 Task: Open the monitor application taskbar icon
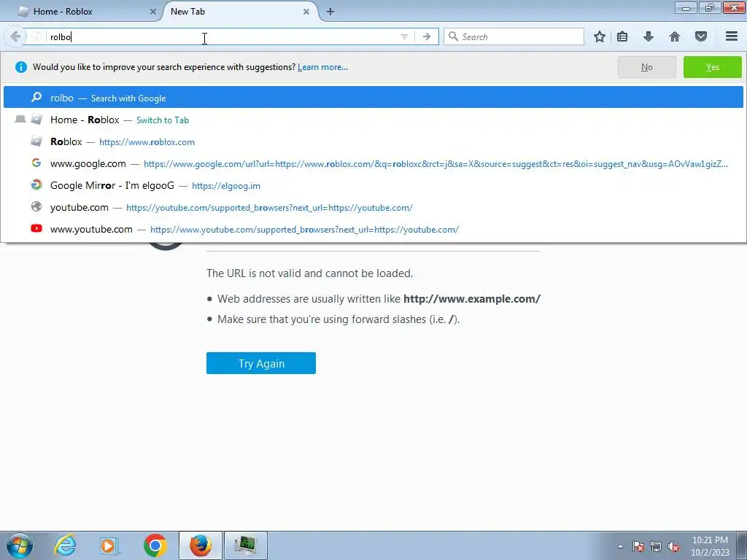pyautogui.click(x=245, y=545)
